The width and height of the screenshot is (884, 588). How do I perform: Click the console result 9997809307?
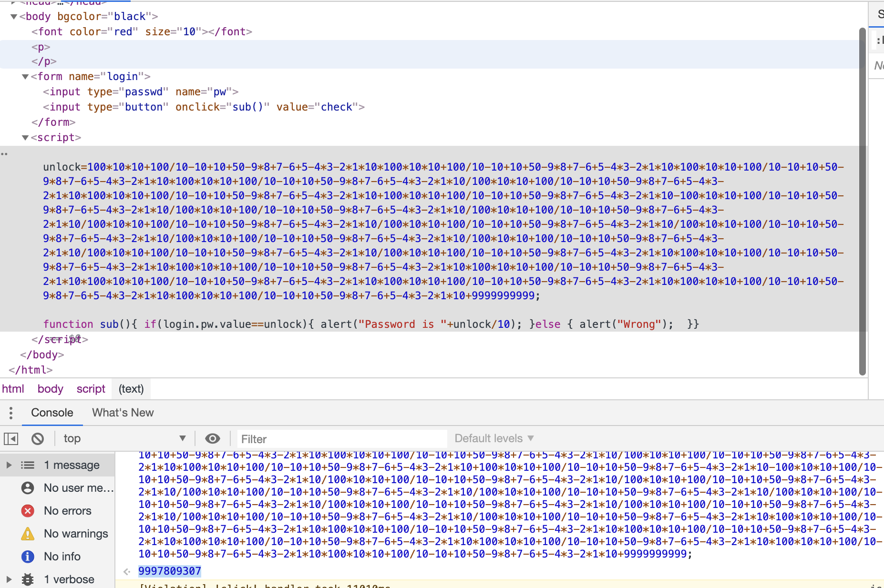click(170, 571)
